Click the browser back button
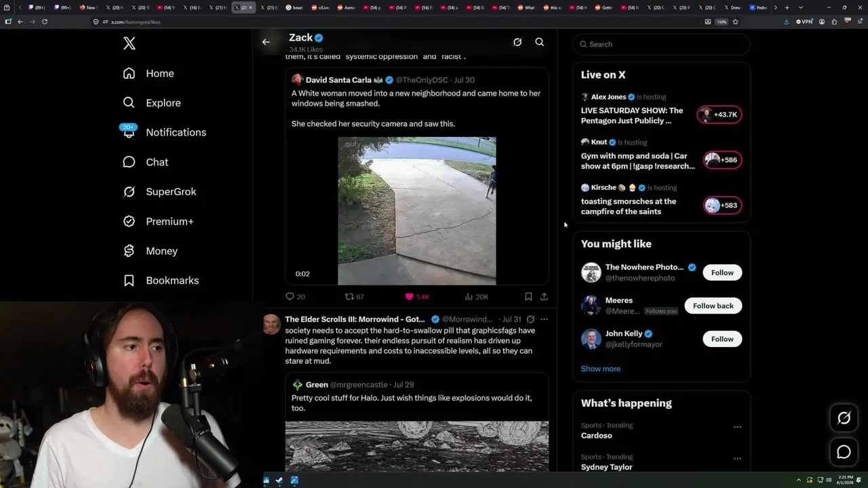868x488 pixels. (x=20, y=22)
